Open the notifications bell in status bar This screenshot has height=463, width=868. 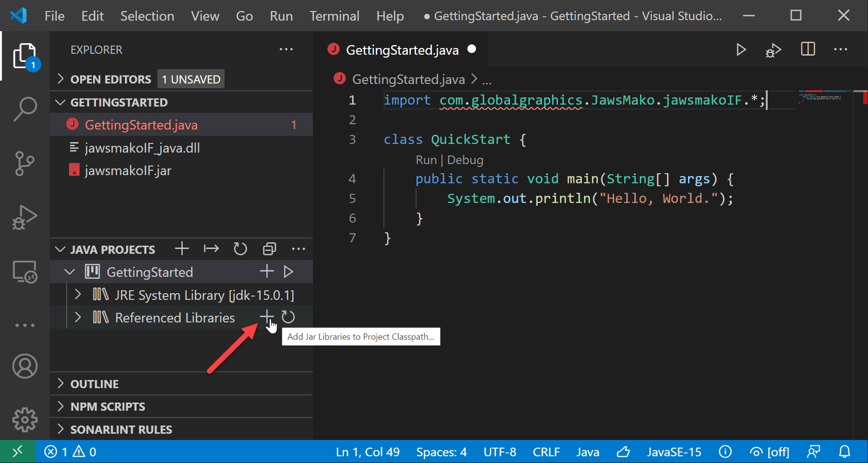click(x=844, y=452)
